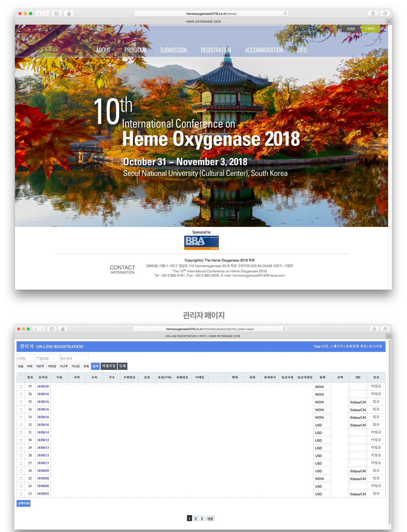Click the 시작일 start date input field

26,358
